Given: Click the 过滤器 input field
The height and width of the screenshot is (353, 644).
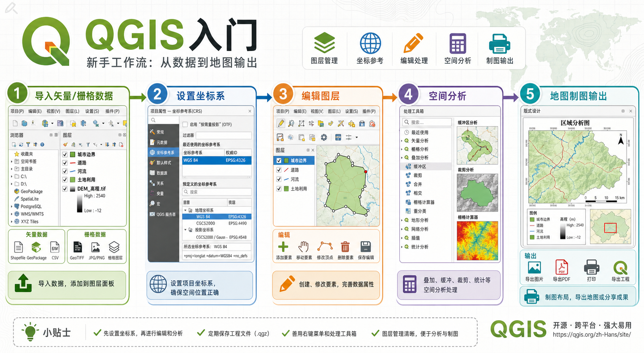Looking at the screenshot, I should coord(224,135).
